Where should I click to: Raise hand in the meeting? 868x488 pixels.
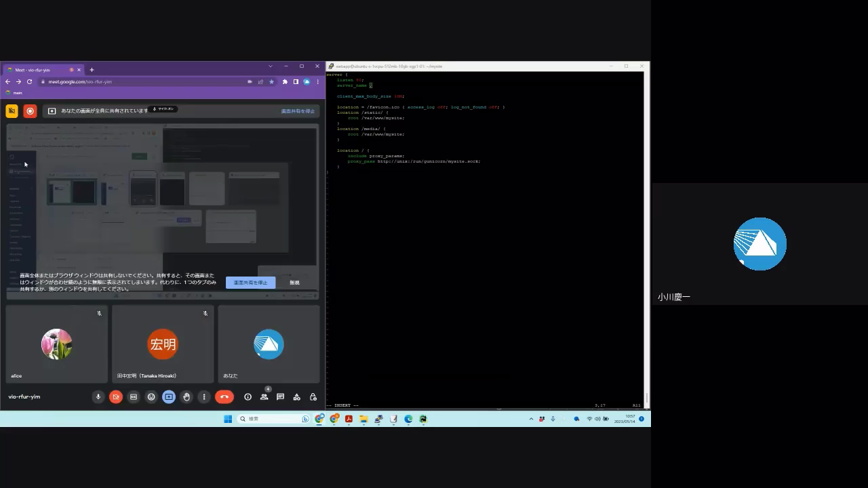coord(186,397)
